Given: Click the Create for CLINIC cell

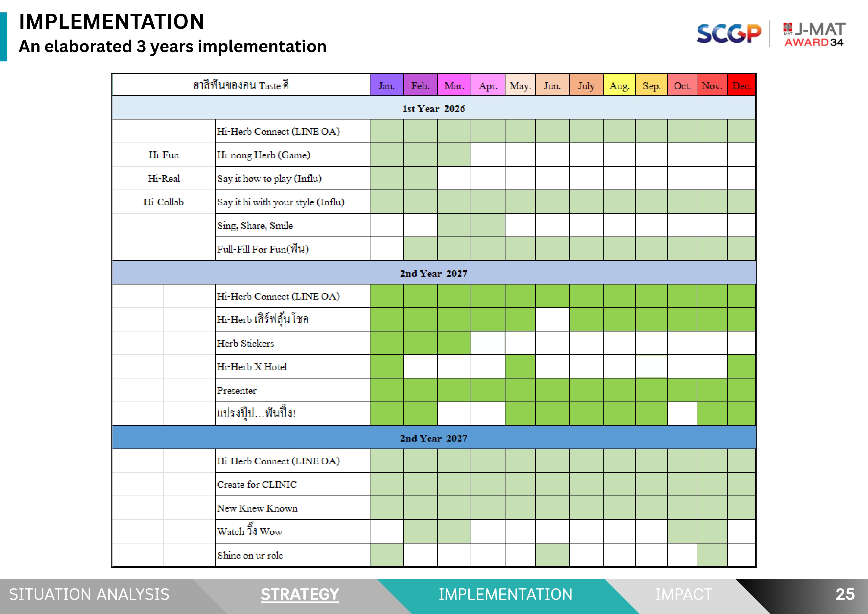Looking at the screenshot, I should tap(257, 485).
